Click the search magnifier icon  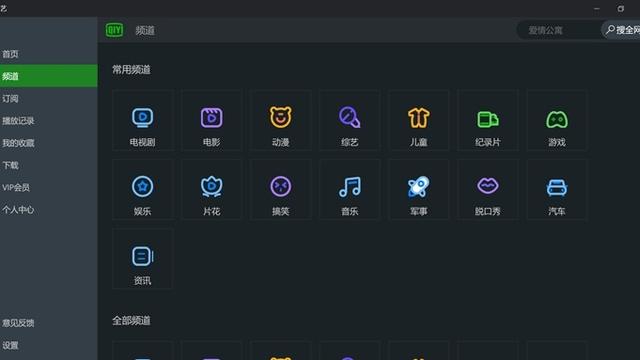(x=610, y=30)
